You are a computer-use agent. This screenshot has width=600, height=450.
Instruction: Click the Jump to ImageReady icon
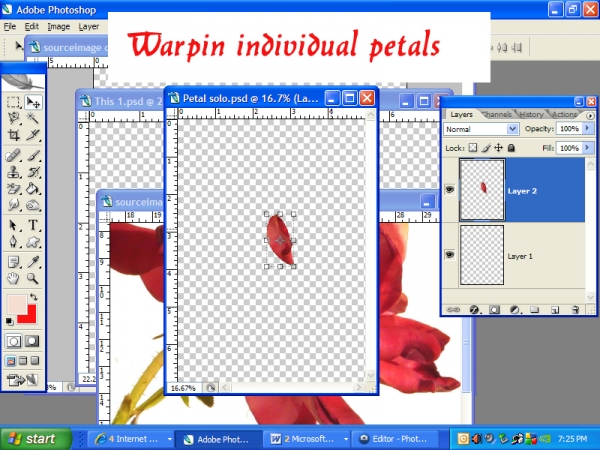(x=23, y=380)
